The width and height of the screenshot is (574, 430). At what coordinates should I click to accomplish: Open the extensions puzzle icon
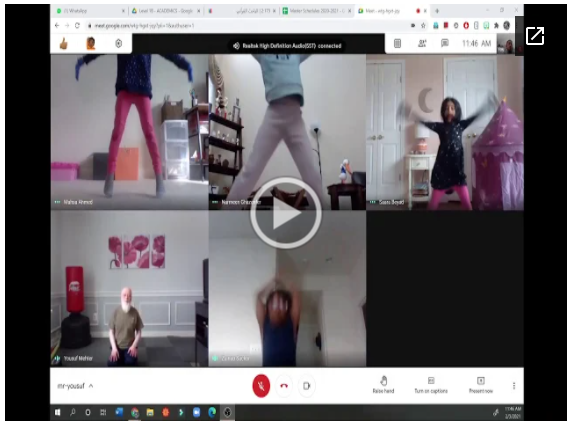point(496,25)
